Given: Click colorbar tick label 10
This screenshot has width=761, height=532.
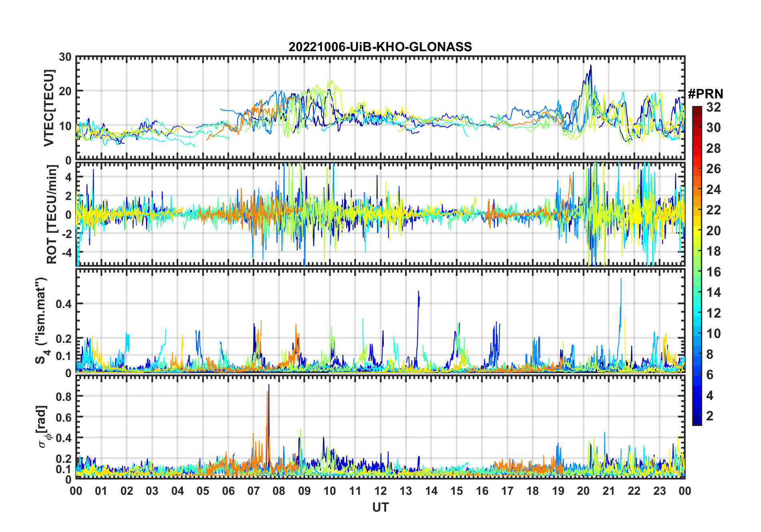Looking at the screenshot, I should coord(713,334).
